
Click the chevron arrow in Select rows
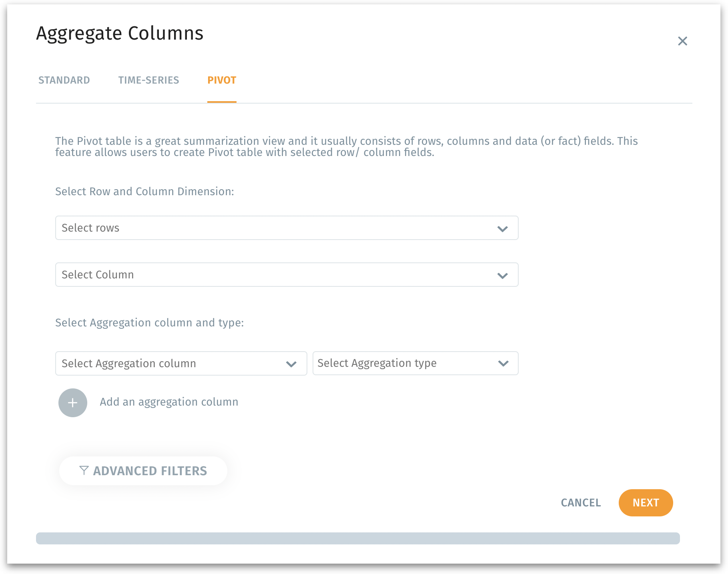502,229
